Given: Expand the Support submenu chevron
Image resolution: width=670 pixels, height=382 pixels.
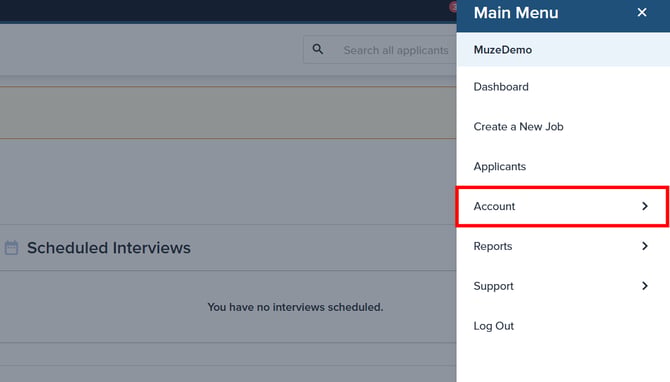Looking at the screenshot, I should 645,286.
